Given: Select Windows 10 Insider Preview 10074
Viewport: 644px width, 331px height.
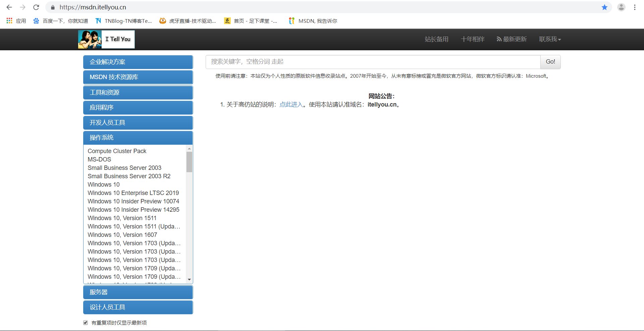Looking at the screenshot, I should (133, 201).
